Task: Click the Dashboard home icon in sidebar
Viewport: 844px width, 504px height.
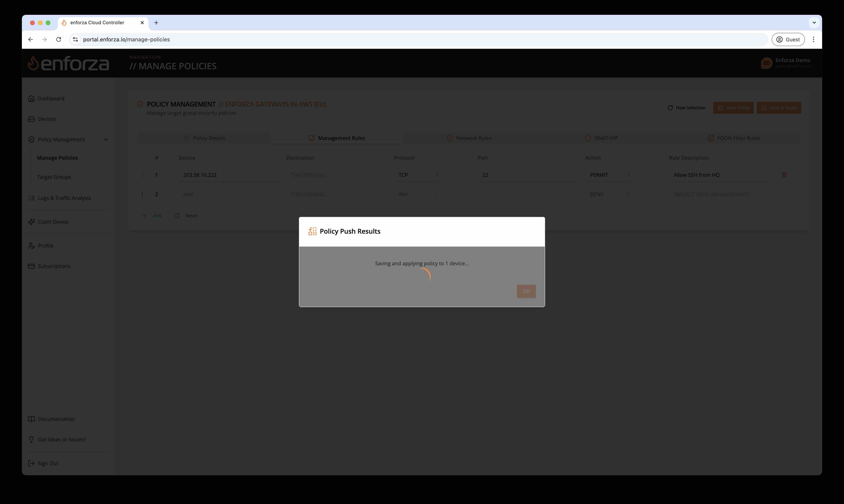Action: pos(31,99)
